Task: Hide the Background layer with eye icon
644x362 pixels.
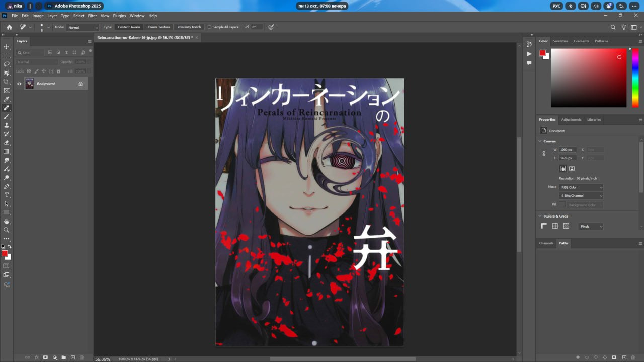Action: coord(19,84)
